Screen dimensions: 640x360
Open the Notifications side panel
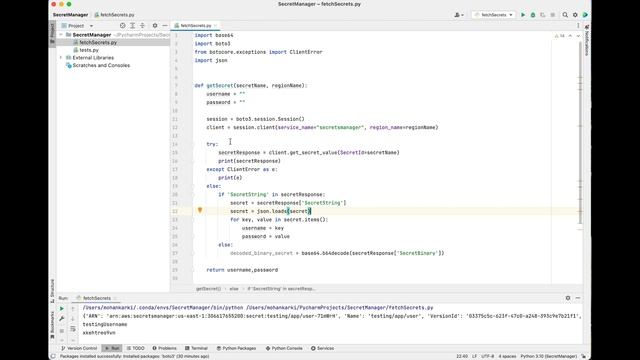[587, 40]
